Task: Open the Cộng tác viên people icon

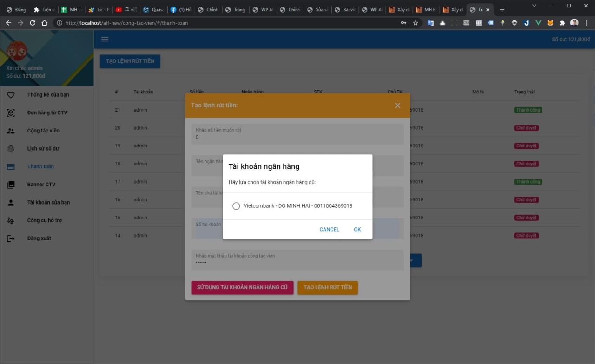Action: pyautogui.click(x=11, y=131)
